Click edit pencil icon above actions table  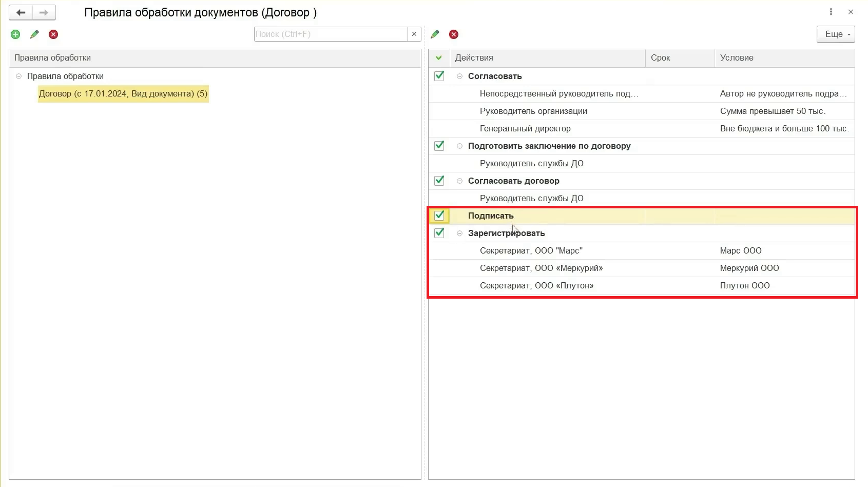[435, 34]
